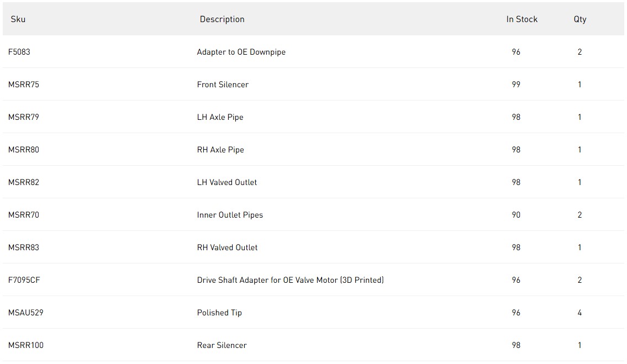The width and height of the screenshot is (627, 364).
Task: Click the LH Axle Pipe description
Action: (220, 117)
